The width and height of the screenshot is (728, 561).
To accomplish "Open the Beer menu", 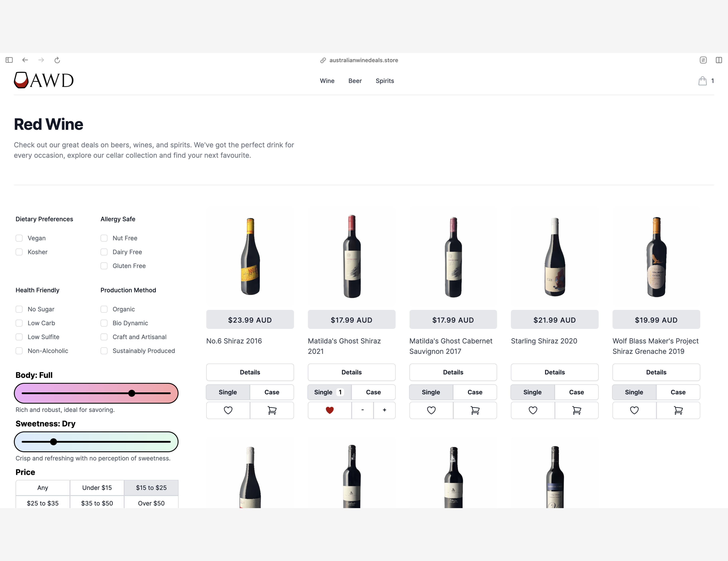I will [355, 81].
